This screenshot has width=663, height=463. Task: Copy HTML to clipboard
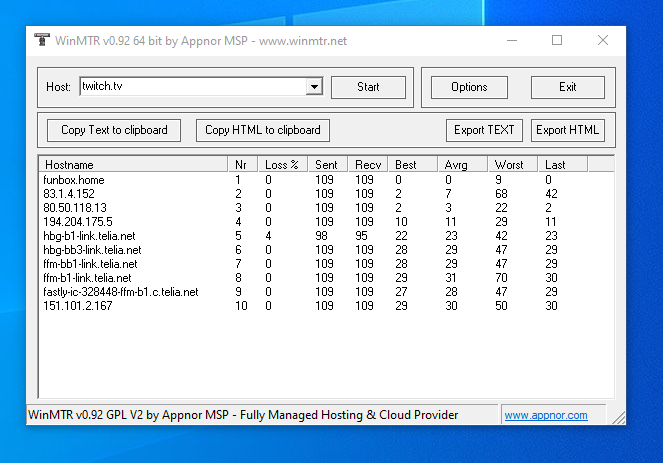click(263, 130)
